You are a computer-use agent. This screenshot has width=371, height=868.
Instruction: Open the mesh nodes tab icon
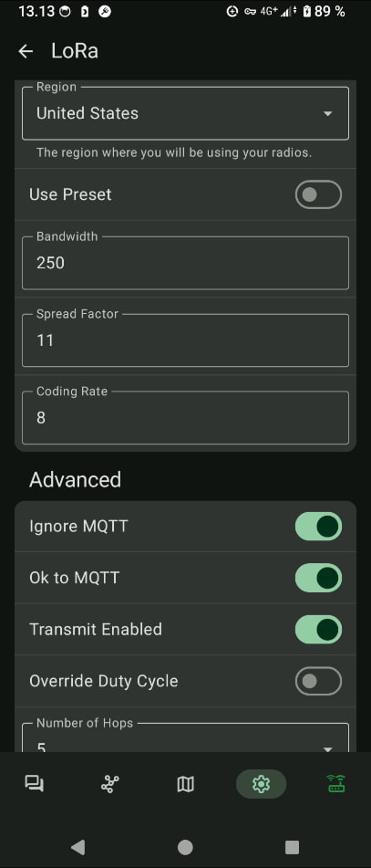[x=110, y=784]
